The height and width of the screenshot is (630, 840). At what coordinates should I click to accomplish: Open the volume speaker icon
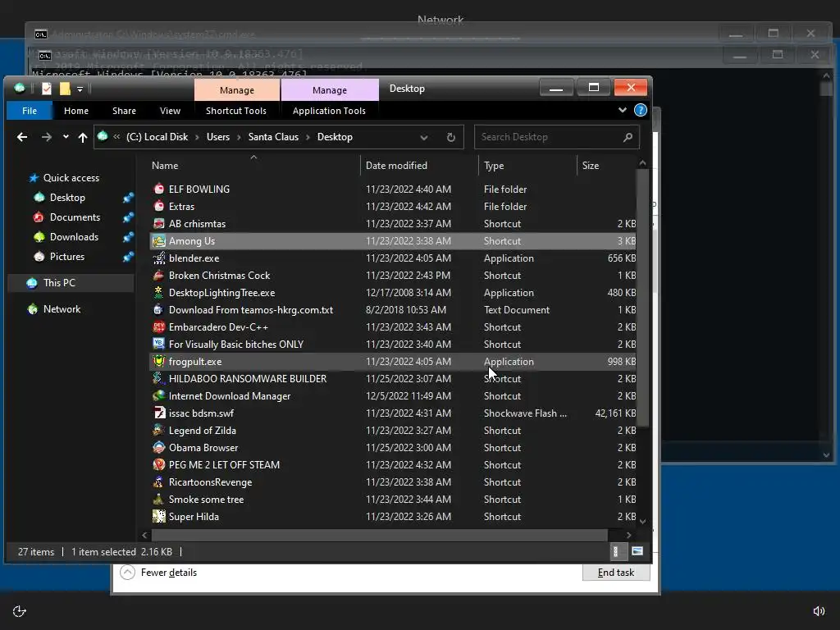(819, 611)
